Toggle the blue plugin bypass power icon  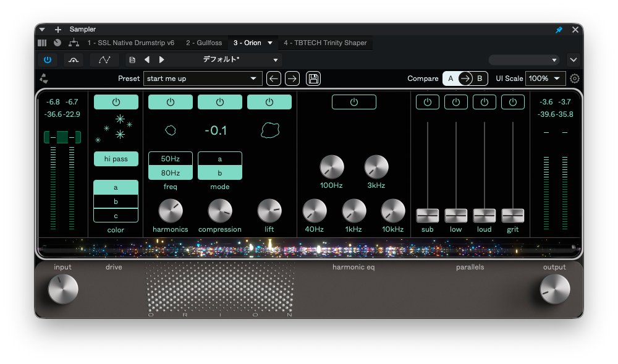pyautogui.click(x=48, y=60)
